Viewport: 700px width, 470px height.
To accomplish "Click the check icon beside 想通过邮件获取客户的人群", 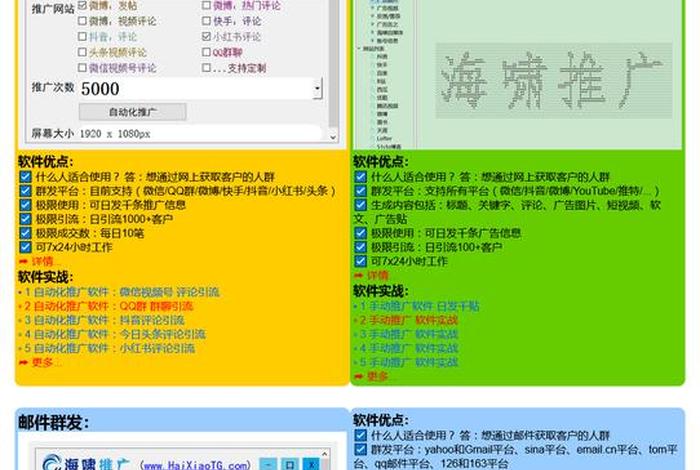I will point(360,435).
